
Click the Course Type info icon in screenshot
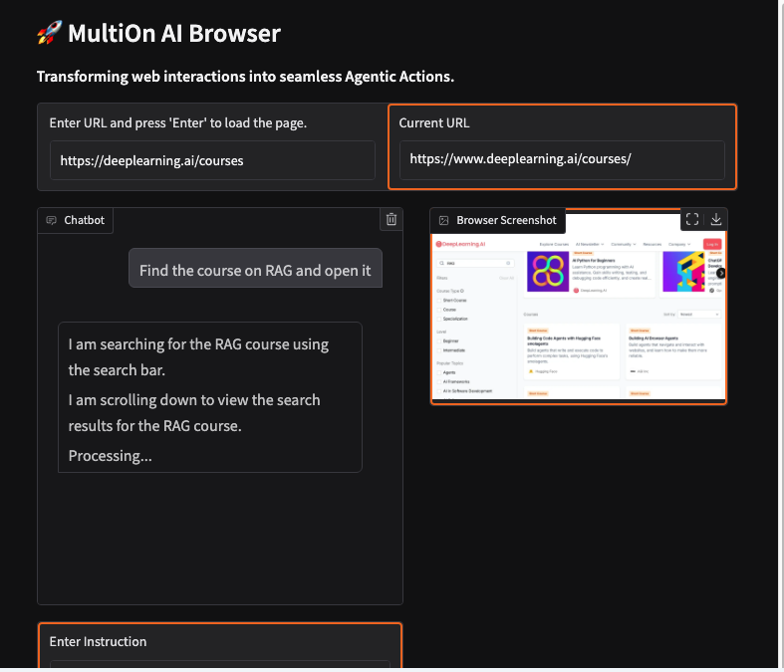(461, 291)
